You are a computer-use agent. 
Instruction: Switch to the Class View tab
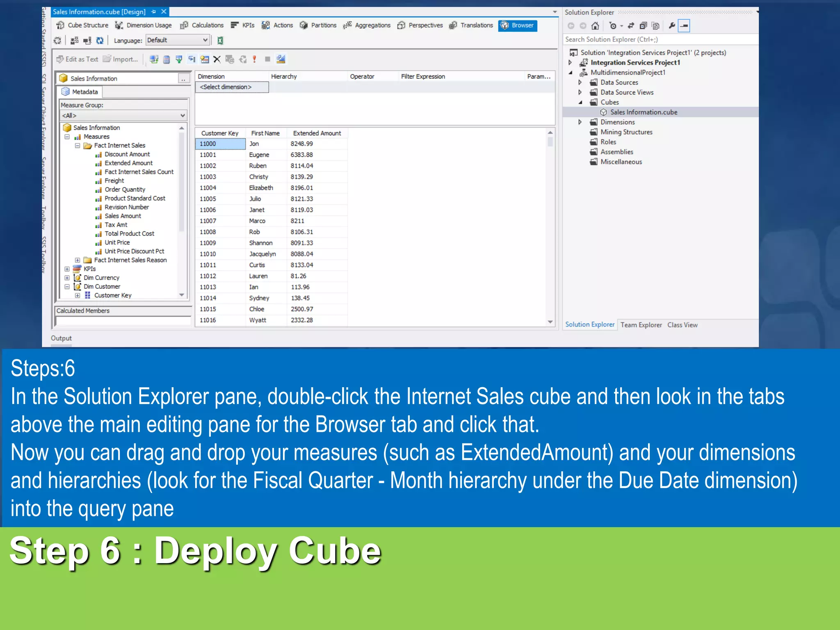coord(682,325)
